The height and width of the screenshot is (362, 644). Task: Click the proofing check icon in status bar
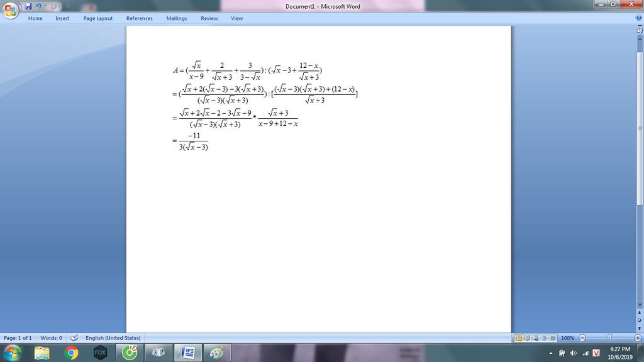[74, 338]
